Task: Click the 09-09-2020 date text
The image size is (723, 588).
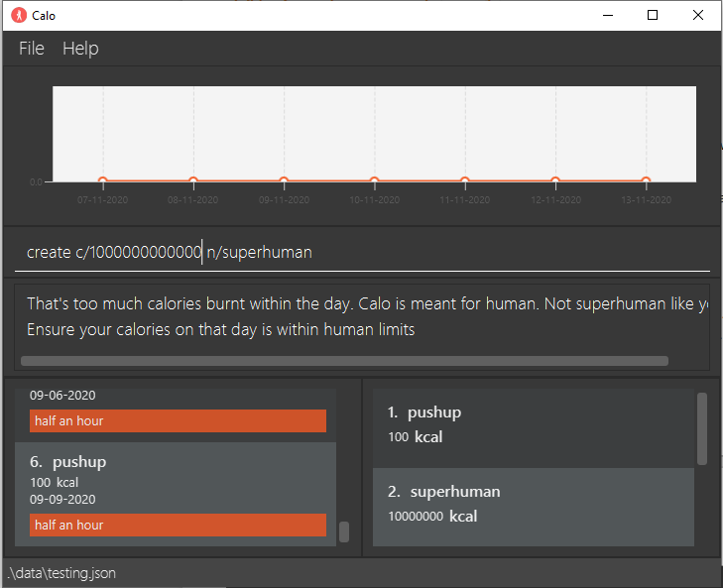Action: pos(62,500)
